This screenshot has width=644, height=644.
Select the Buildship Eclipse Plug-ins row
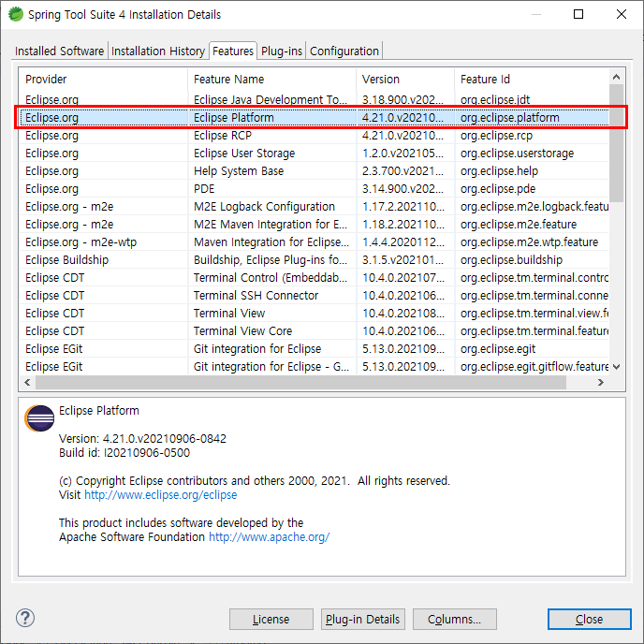coord(315,259)
